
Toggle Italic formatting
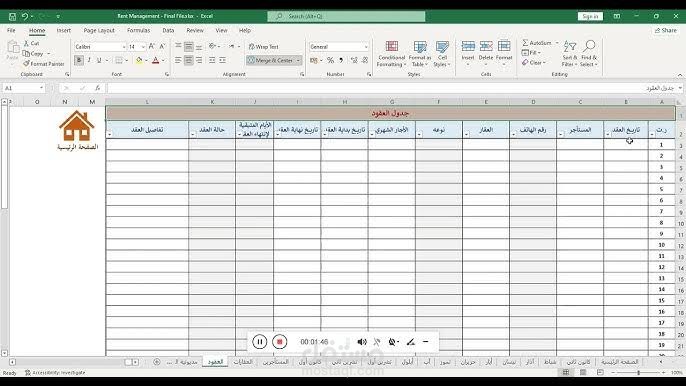click(89, 60)
